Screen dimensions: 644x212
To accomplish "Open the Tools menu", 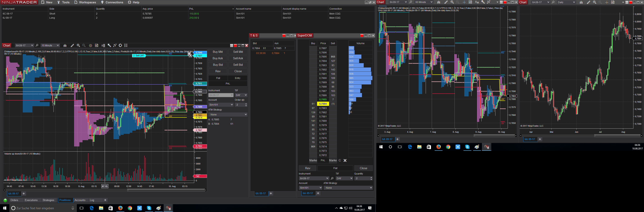I will [x=63, y=2].
